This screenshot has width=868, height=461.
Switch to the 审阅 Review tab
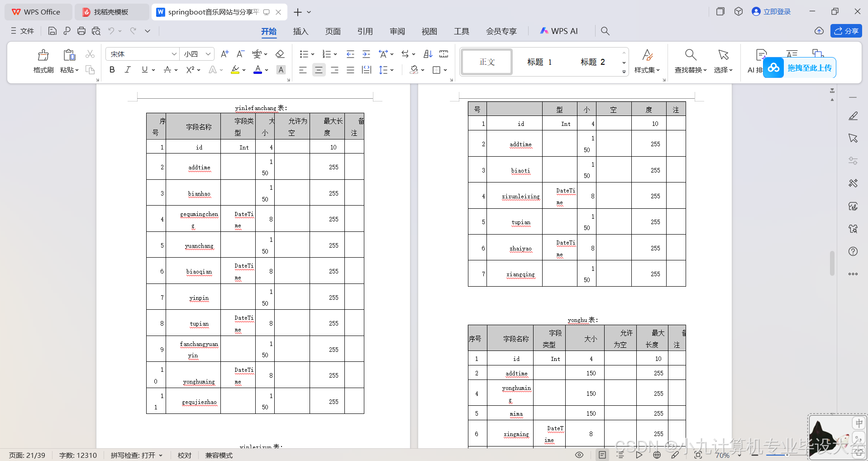(x=397, y=31)
